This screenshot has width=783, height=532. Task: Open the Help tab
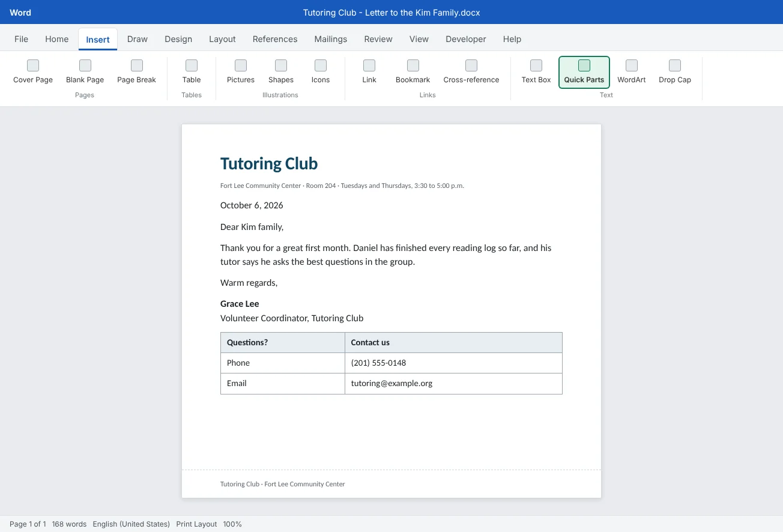[x=512, y=39]
